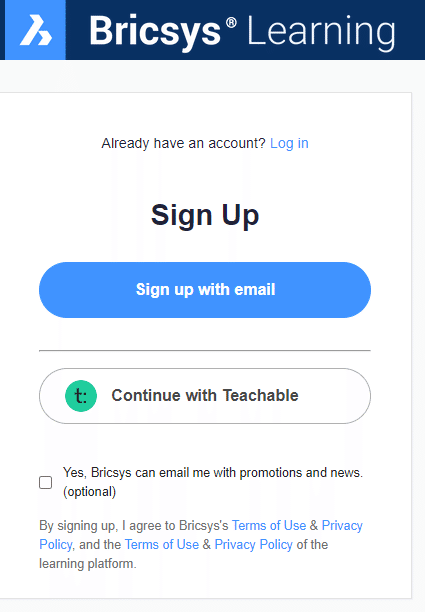Open learning platform's Terms of Use link
Viewport: 425px width, 612px height.
pyautogui.click(x=162, y=544)
